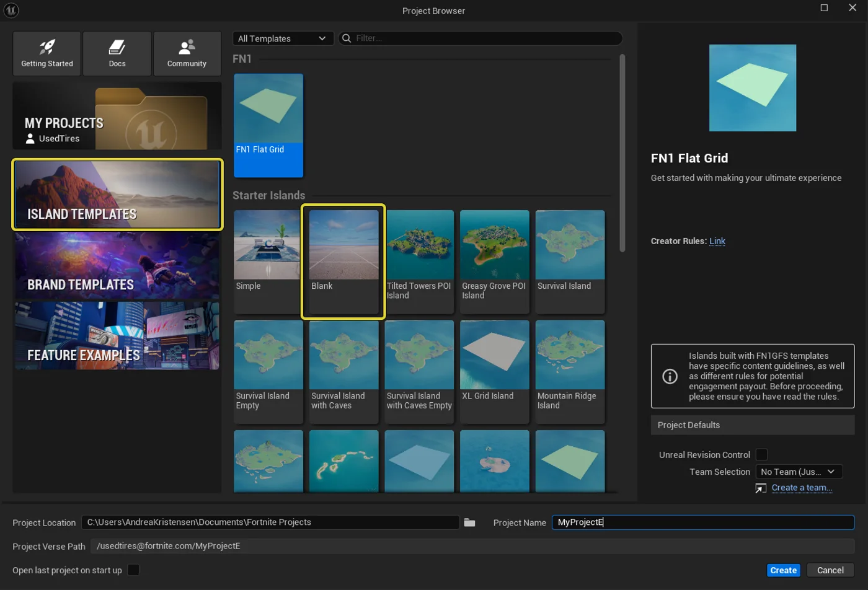
Task: Enable Unreal Revision Control checkbox
Action: coord(762,455)
